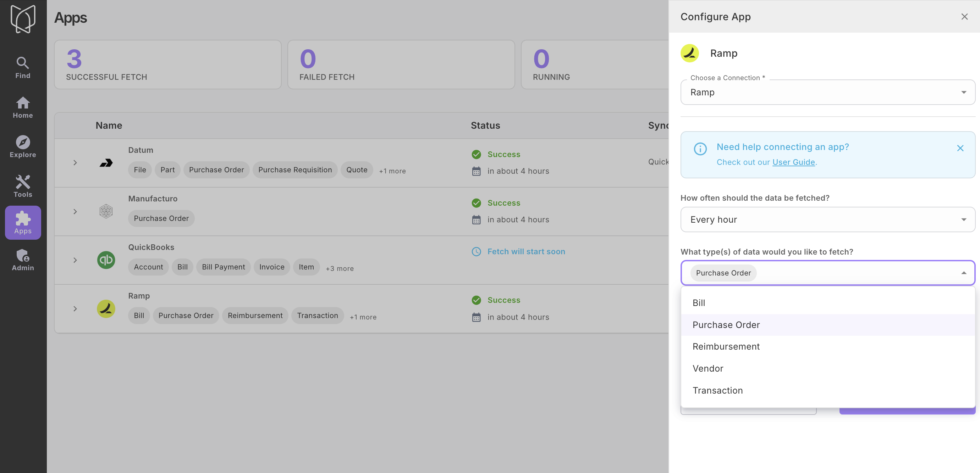980x473 pixels.
Task: Collapse the data types dropdown arrow
Action: tap(964, 273)
